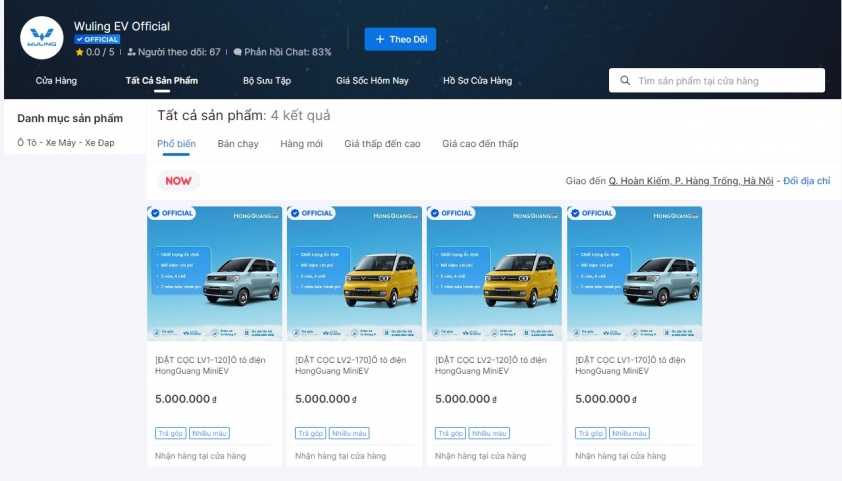Click the chat response rate Phản hồi Chat: 83%
Viewport: 842px width, 481px height.
282,52
